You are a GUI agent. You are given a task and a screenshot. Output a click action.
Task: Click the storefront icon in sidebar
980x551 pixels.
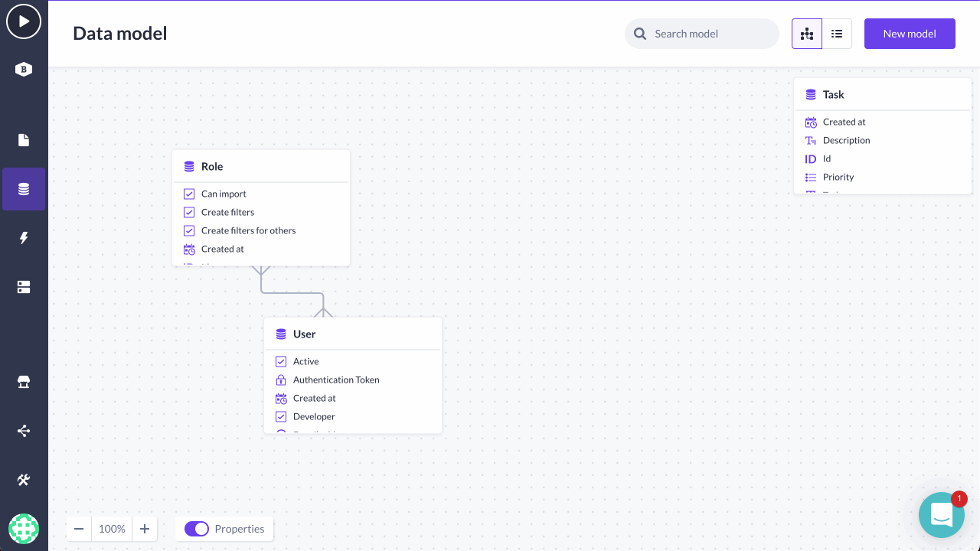click(x=23, y=382)
